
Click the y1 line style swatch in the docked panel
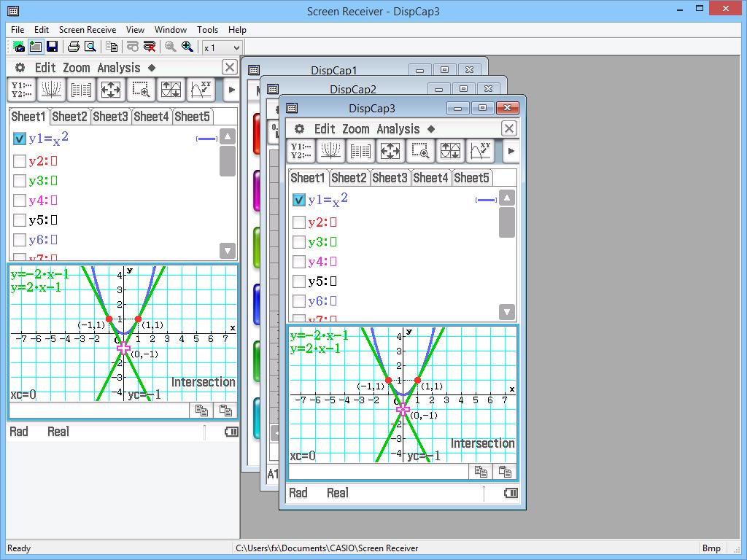[206, 139]
